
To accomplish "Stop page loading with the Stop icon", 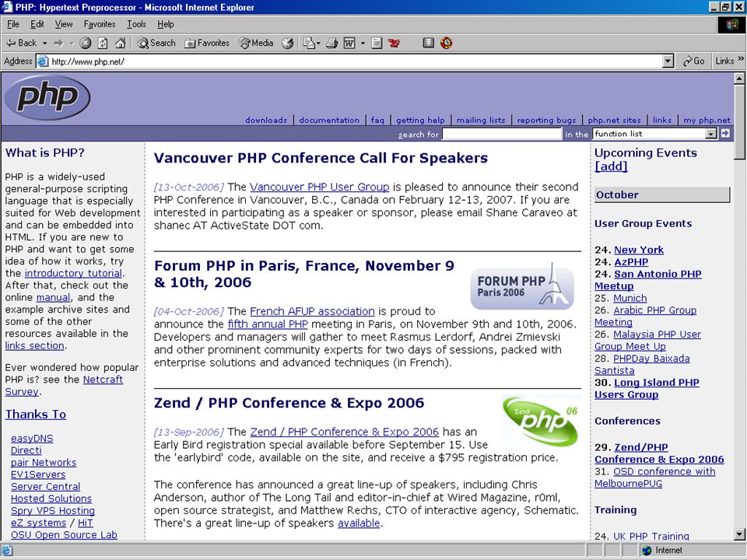I will point(86,44).
